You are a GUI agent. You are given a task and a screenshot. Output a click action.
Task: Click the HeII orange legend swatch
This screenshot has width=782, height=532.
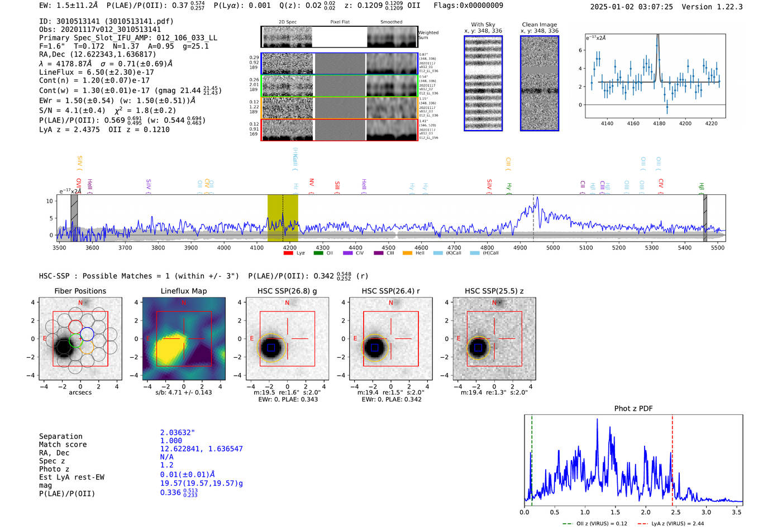point(407,253)
